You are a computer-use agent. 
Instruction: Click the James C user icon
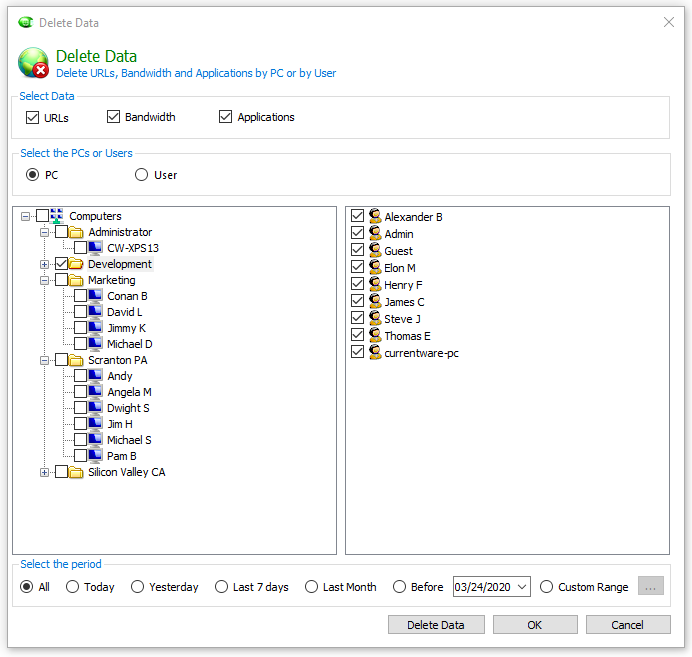click(375, 301)
